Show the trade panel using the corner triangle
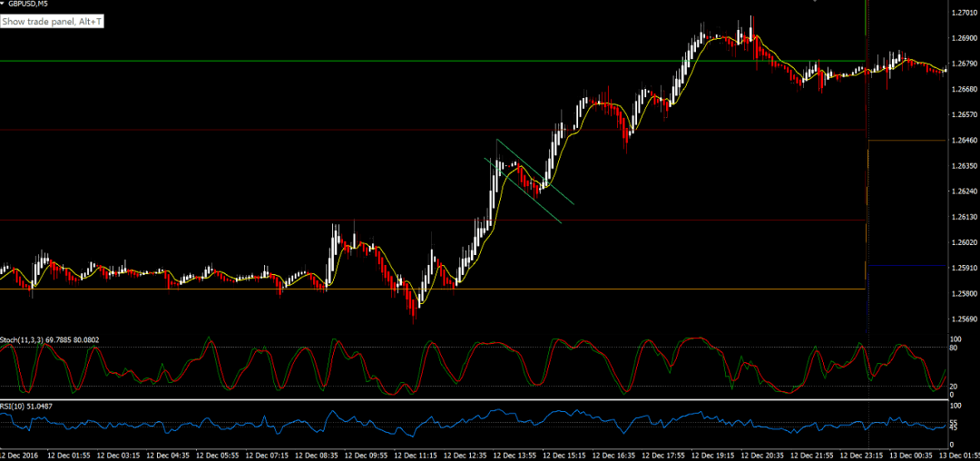The height and width of the screenshot is (461, 980). coord(3,4)
